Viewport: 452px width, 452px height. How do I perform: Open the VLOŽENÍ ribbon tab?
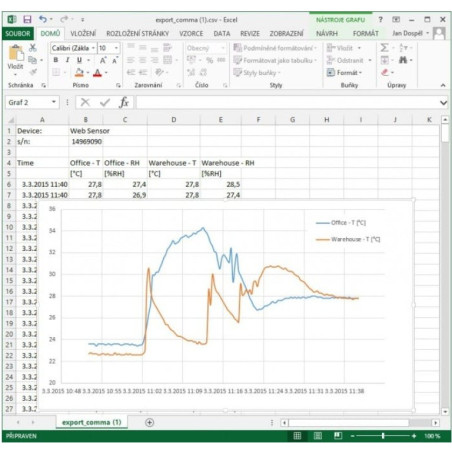coord(83,33)
